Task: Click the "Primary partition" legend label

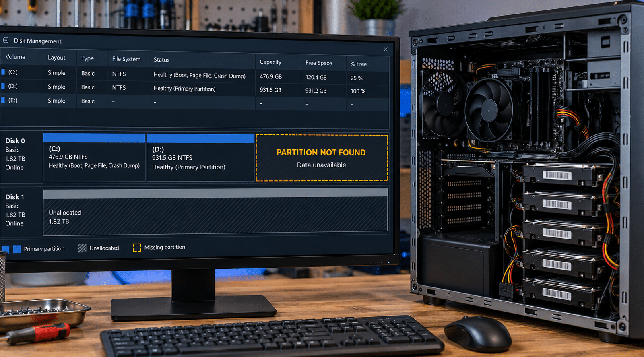Action: click(44, 249)
